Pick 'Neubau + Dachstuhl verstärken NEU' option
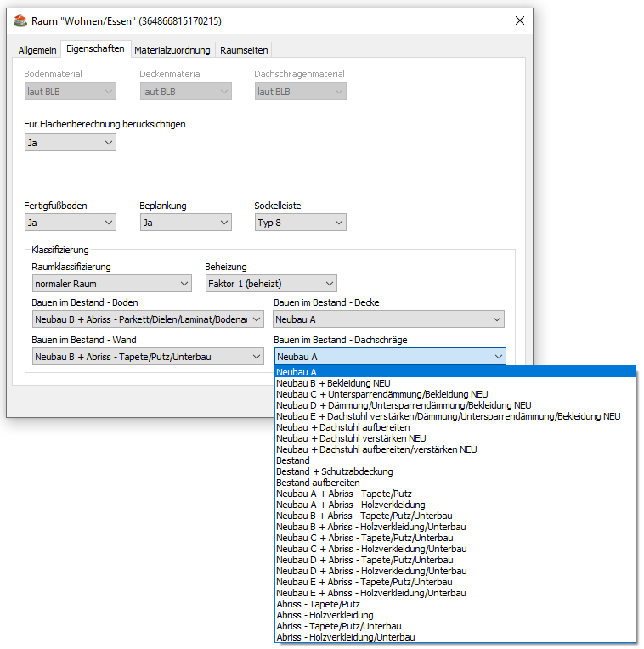644x649 pixels. coord(351,438)
